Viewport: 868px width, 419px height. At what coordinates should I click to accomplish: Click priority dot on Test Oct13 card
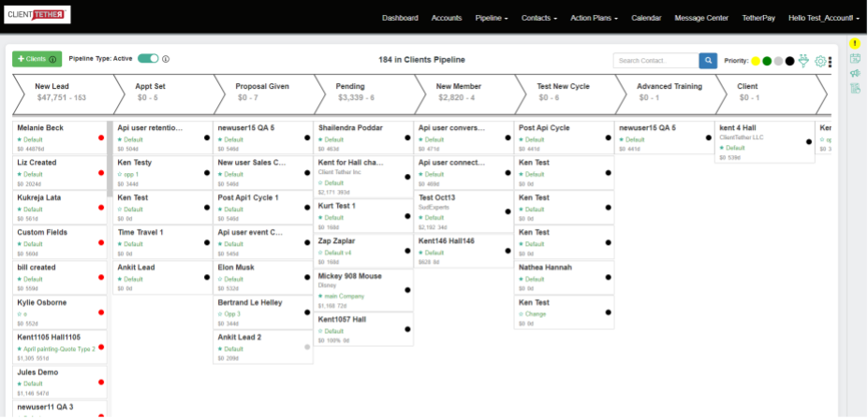508,211
